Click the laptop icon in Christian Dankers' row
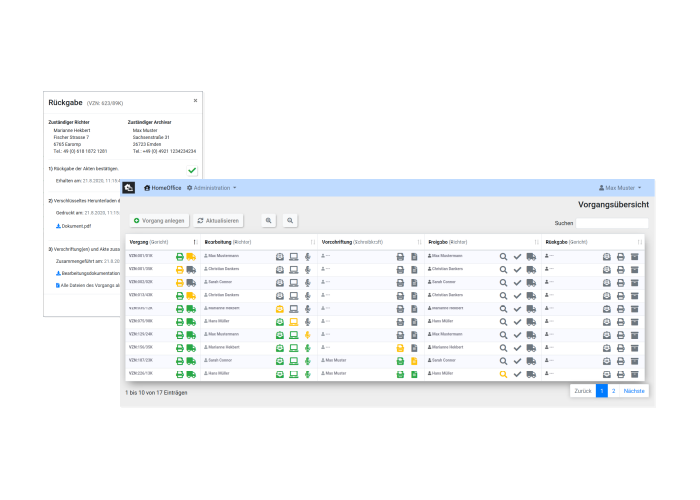This screenshot has width=700, height=500. point(294,269)
